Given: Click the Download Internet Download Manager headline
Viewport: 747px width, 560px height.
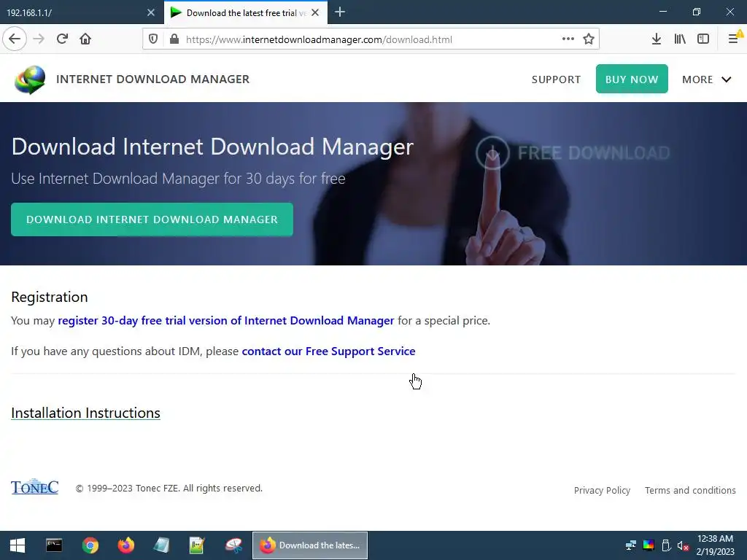Looking at the screenshot, I should [x=212, y=147].
